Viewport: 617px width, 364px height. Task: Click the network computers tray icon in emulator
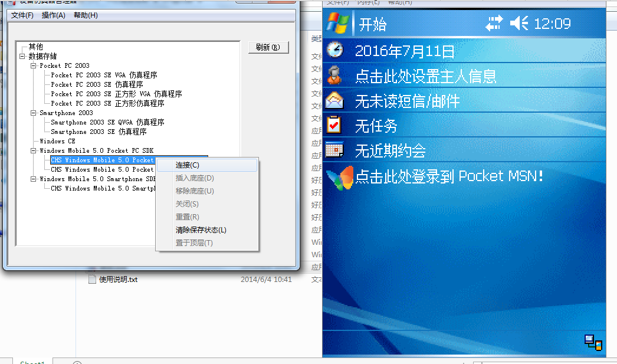[x=593, y=342]
